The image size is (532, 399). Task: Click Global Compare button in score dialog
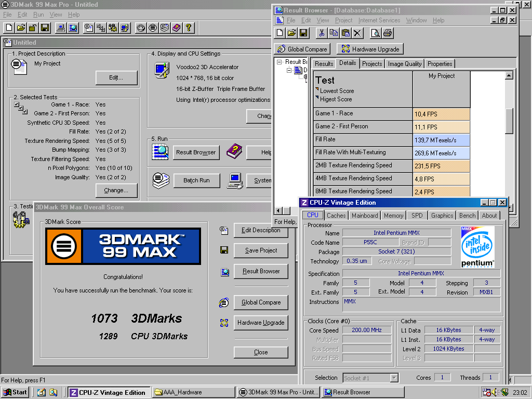coord(261,302)
